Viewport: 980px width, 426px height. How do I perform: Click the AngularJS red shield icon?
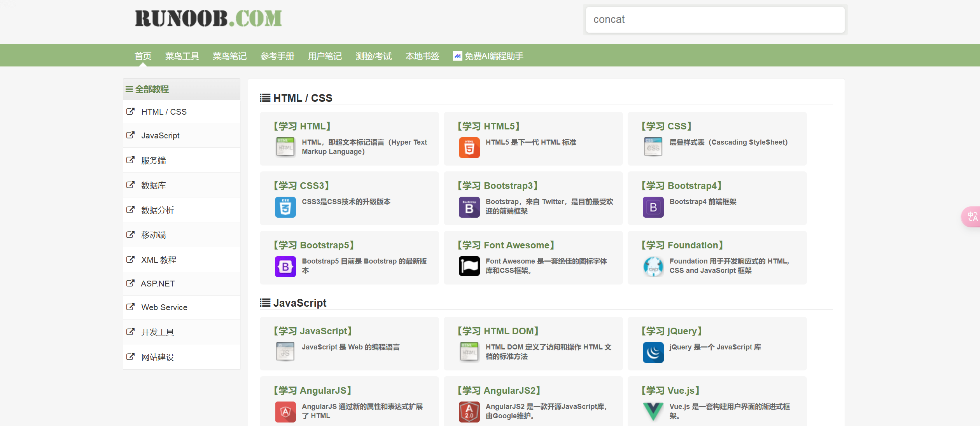coord(285,412)
